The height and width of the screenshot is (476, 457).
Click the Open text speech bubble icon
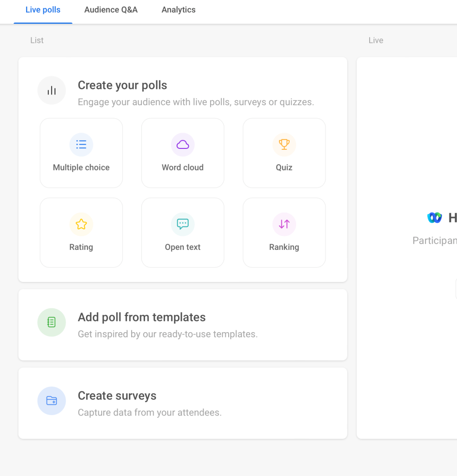coord(183,224)
